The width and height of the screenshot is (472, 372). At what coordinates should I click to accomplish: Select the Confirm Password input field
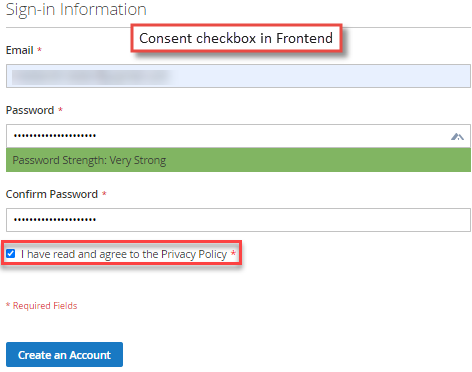click(238, 220)
